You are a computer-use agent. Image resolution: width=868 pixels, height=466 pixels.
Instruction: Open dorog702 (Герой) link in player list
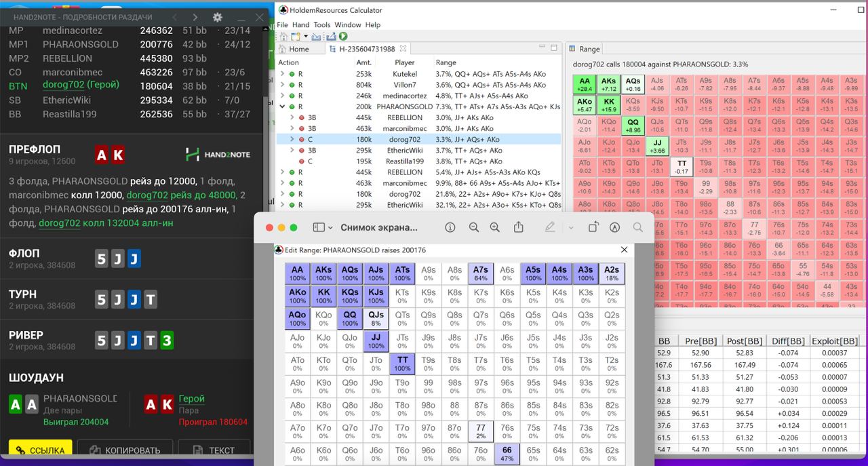click(x=81, y=85)
